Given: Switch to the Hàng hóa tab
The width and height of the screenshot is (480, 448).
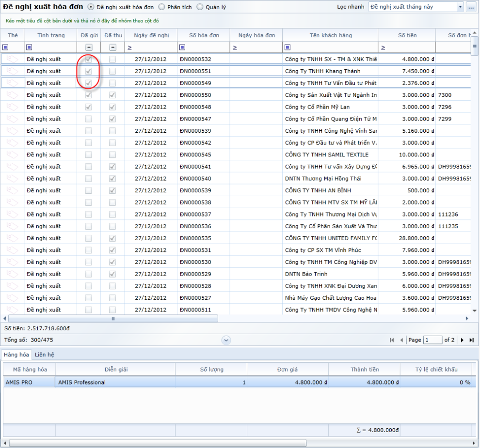Looking at the screenshot, I should click(17, 355).
